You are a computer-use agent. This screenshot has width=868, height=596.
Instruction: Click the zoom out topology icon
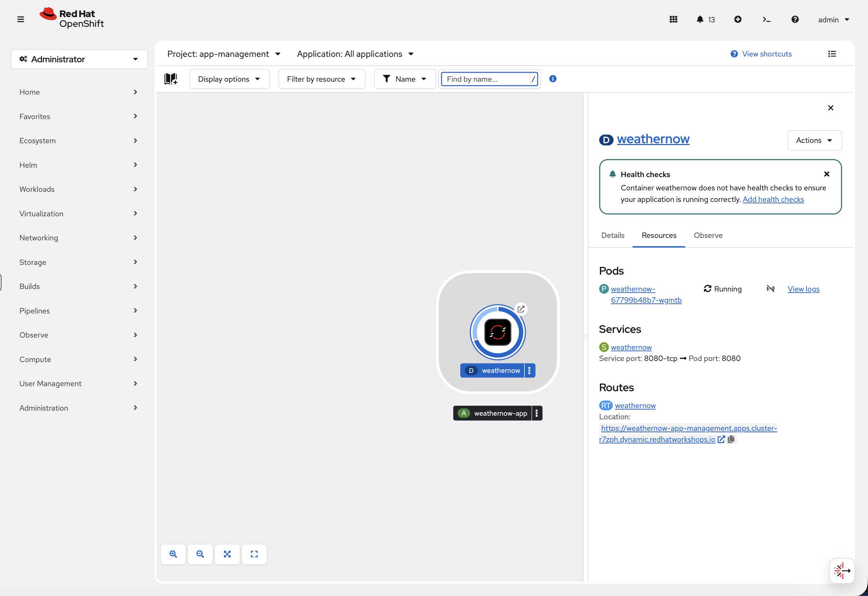(x=200, y=554)
